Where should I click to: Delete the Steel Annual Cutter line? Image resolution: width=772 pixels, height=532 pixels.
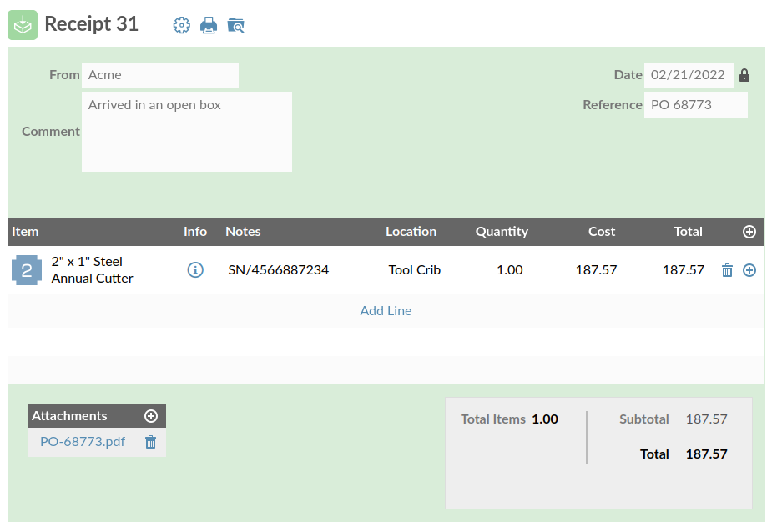point(727,270)
